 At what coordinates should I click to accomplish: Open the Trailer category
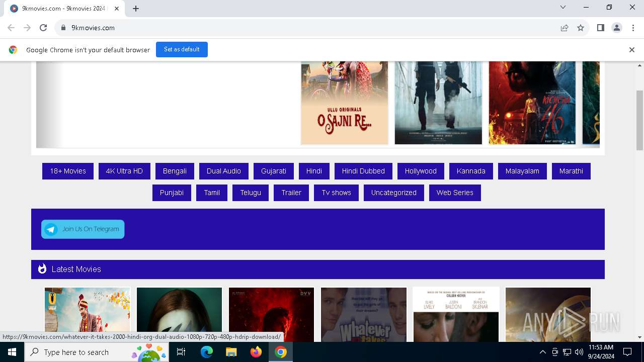click(x=291, y=193)
